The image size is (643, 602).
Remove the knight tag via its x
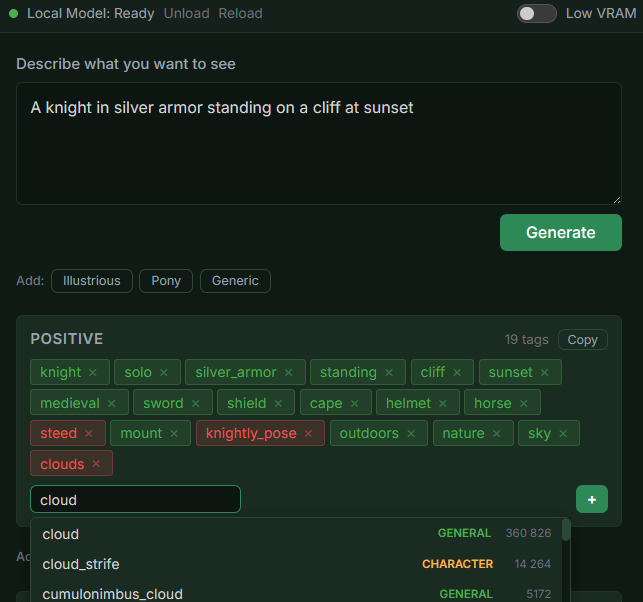pyautogui.click(x=93, y=373)
